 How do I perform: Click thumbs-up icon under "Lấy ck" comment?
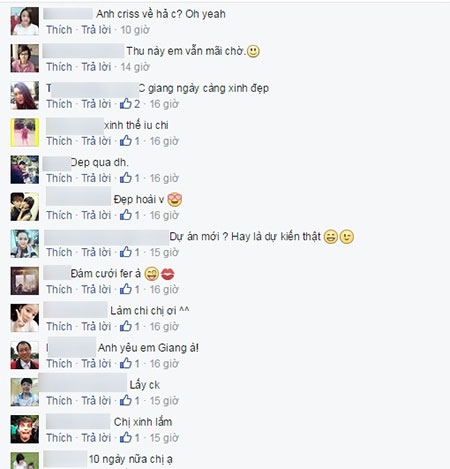coord(126,400)
